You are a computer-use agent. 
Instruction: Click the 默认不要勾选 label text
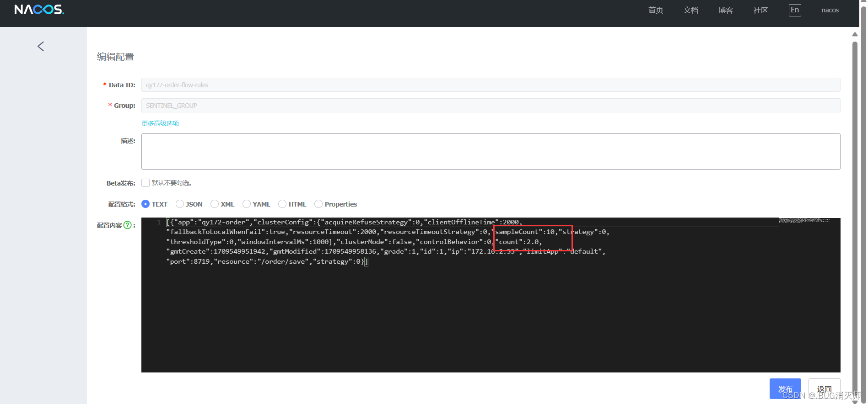pos(172,183)
